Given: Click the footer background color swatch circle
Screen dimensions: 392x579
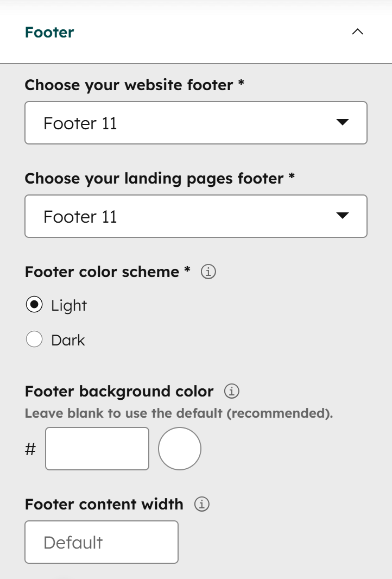Looking at the screenshot, I should (x=179, y=449).
